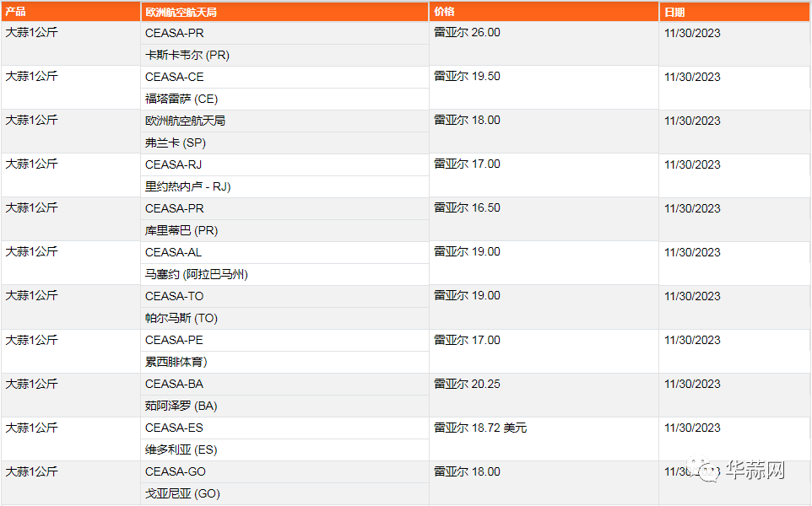Select the CEASA-PE cell
Image resolution: width=812 pixels, height=506 pixels.
(284, 341)
